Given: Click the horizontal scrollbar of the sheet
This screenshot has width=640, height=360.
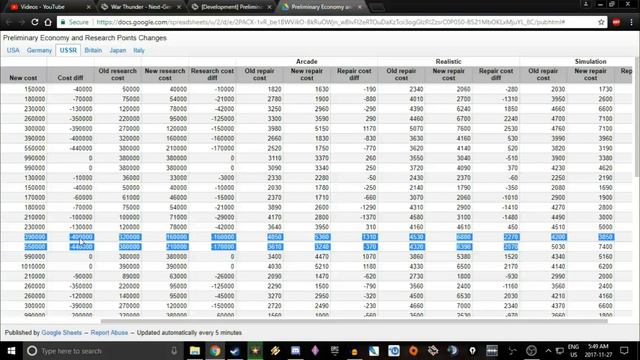Looking at the screenshot, I should 354,321.
